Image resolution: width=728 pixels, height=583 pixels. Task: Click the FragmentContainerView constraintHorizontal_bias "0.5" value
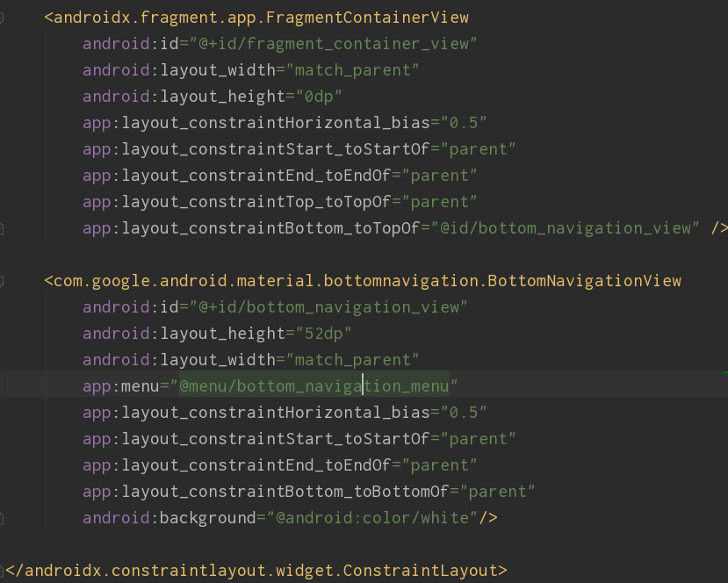point(464,123)
